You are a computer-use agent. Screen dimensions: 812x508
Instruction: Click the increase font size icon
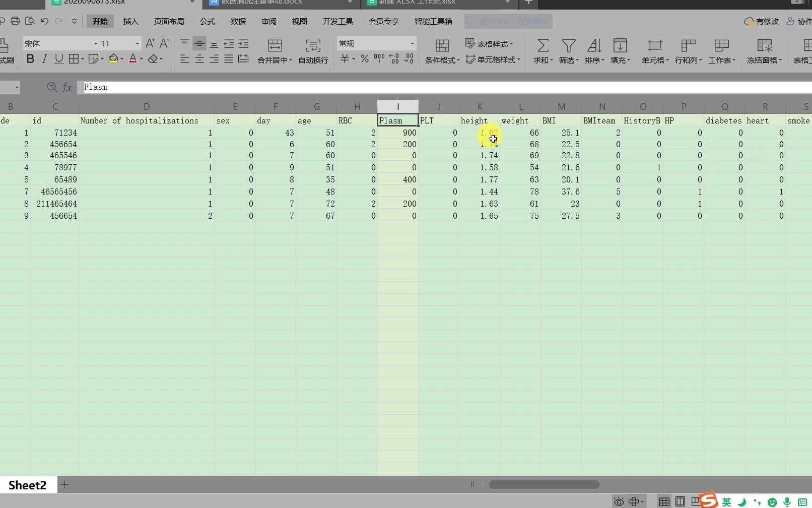(150, 43)
